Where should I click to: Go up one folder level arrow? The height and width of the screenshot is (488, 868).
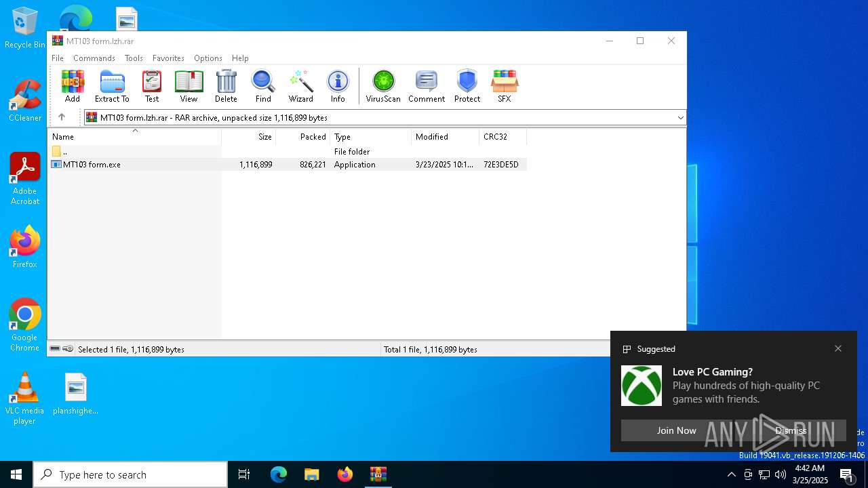(x=62, y=117)
